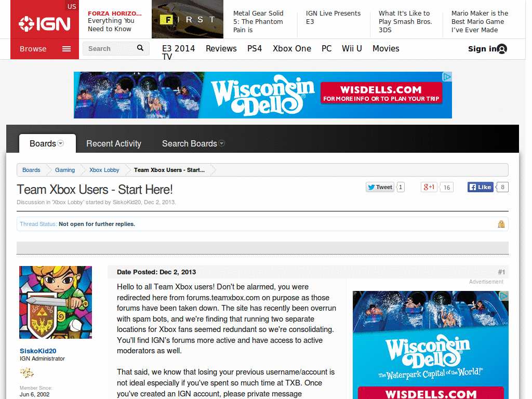Viewport: 532px width, 399px height.
Task: Click the AdChoices icon on top banner
Action: pos(447,77)
